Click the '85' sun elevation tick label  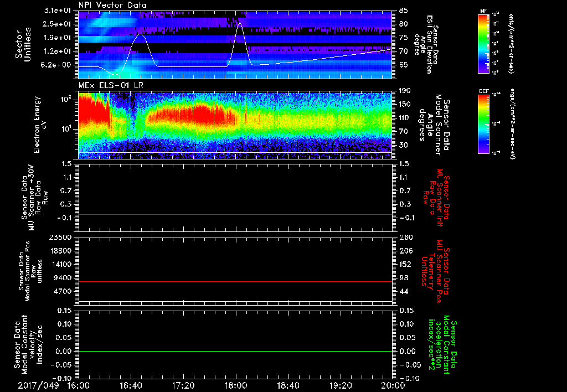(x=404, y=11)
